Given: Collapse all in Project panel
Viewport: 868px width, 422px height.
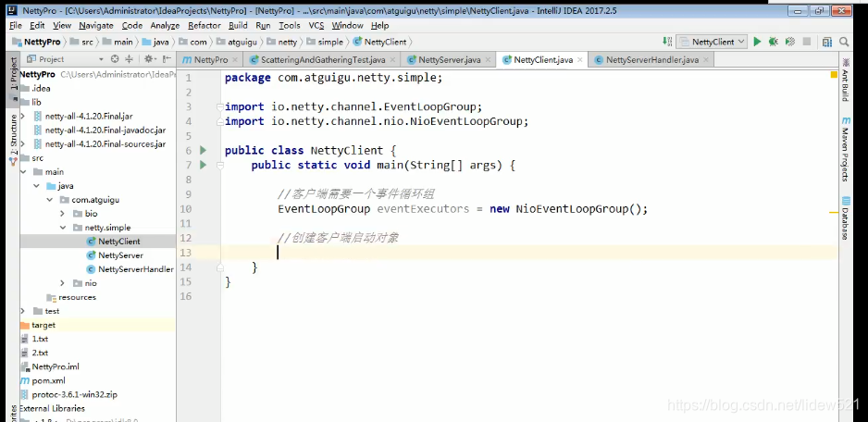Looking at the screenshot, I should tap(129, 58).
